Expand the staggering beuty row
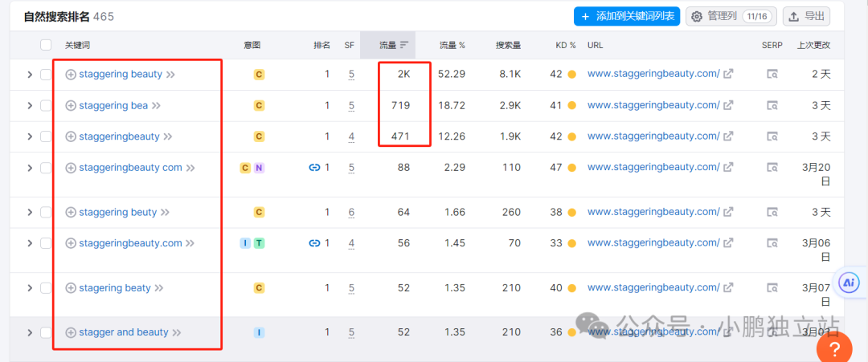868x362 pixels. 30,212
